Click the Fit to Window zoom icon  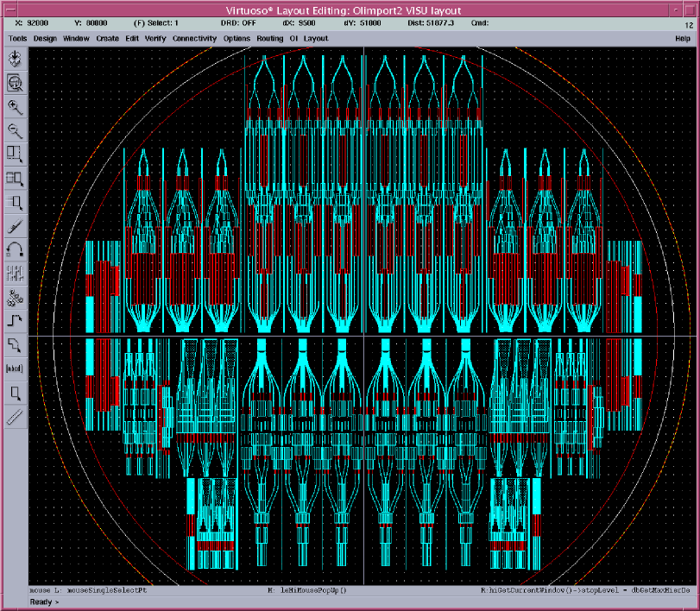pos(15,83)
